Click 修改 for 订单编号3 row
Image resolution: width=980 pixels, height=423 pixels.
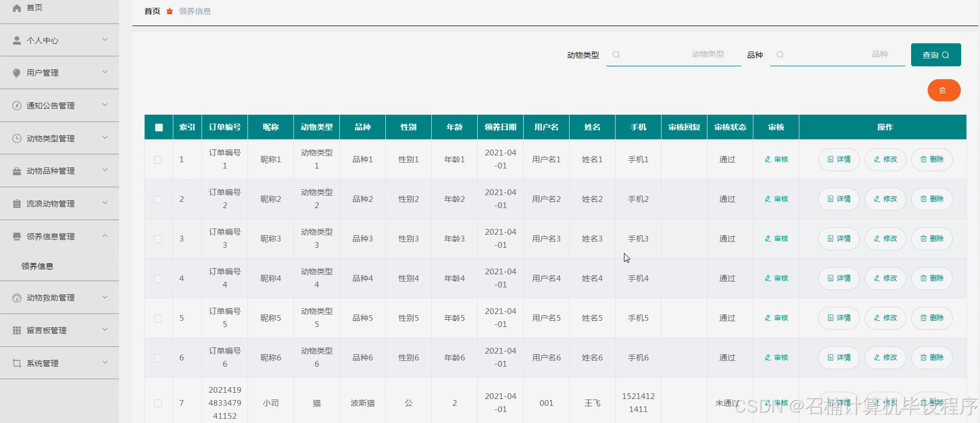885,239
